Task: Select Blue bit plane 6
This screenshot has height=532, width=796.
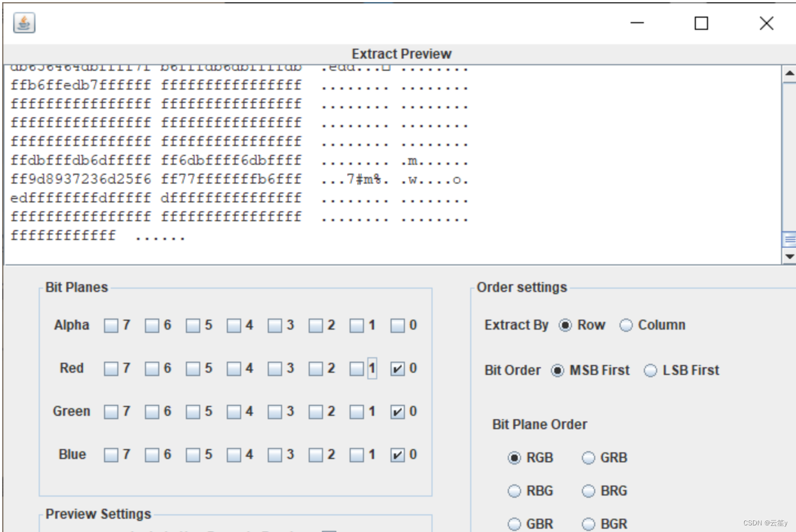Action: 152,455
